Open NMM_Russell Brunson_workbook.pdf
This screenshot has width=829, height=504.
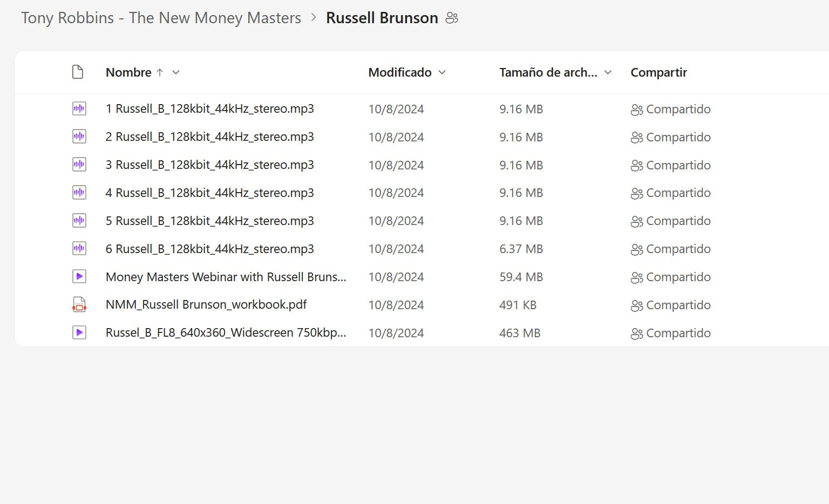pos(206,305)
